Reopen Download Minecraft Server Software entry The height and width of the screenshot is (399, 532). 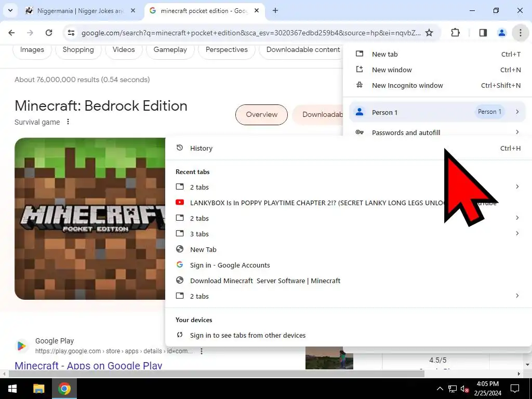pos(348,281)
